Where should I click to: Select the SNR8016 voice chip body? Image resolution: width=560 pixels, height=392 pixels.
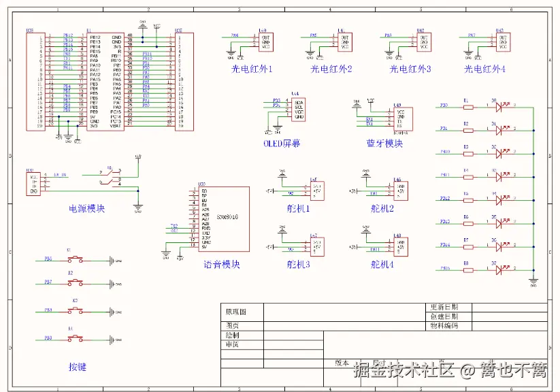(x=224, y=219)
